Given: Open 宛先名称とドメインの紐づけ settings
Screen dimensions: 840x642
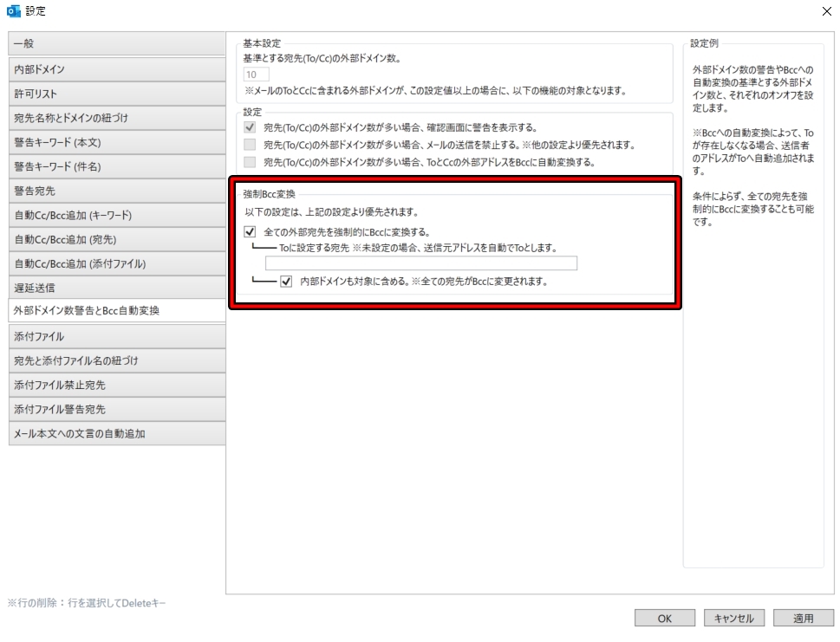Looking at the screenshot, I should tap(117, 120).
